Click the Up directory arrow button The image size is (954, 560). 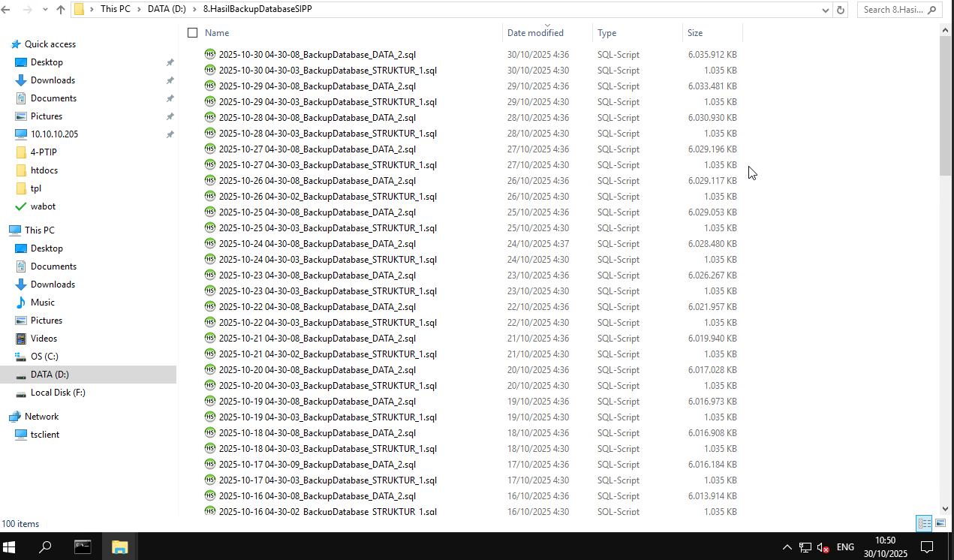point(61,10)
